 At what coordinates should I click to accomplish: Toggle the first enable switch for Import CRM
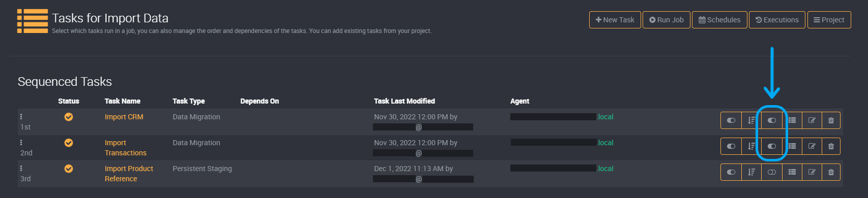click(731, 120)
